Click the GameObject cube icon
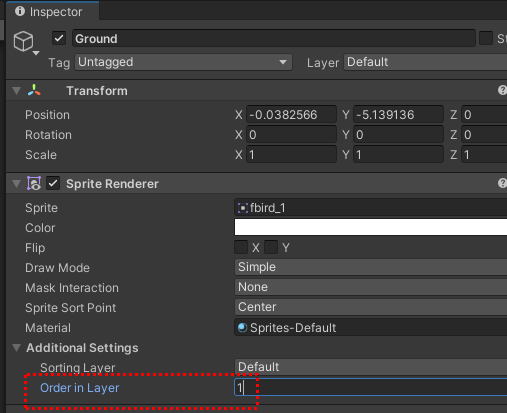507x413 pixels. pos(23,41)
